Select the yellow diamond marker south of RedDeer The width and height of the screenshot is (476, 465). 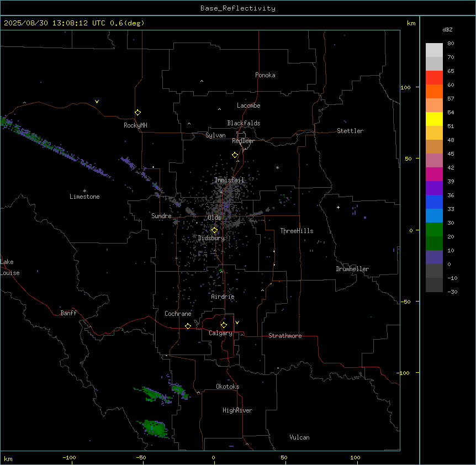pyautogui.click(x=235, y=155)
